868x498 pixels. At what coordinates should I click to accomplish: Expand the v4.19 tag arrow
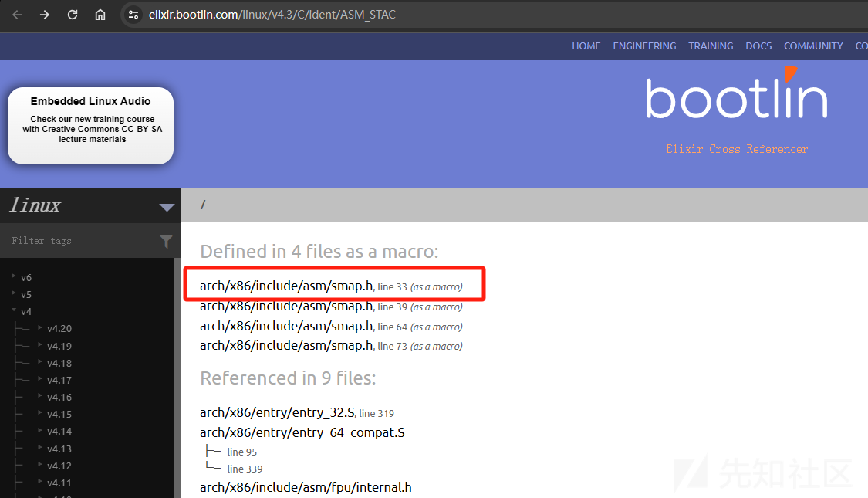40,344
